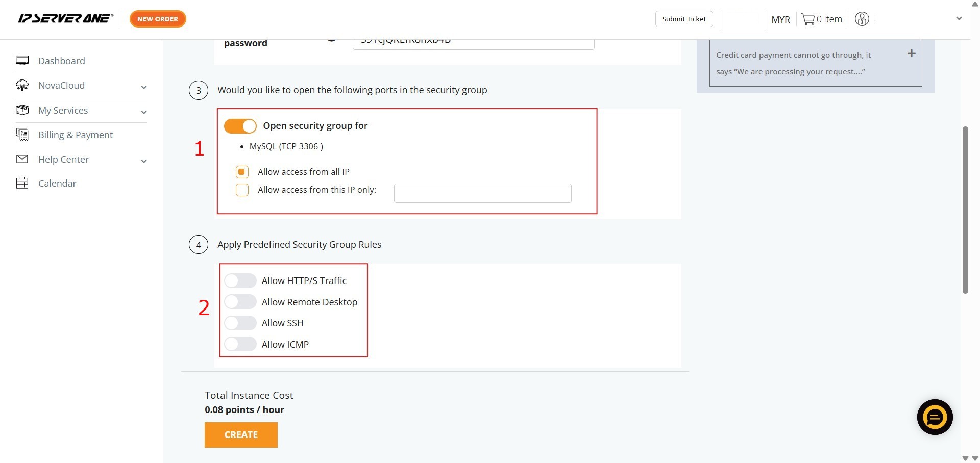Open the shopping cart icon
980x463 pixels.
click(x=807, y=19)
